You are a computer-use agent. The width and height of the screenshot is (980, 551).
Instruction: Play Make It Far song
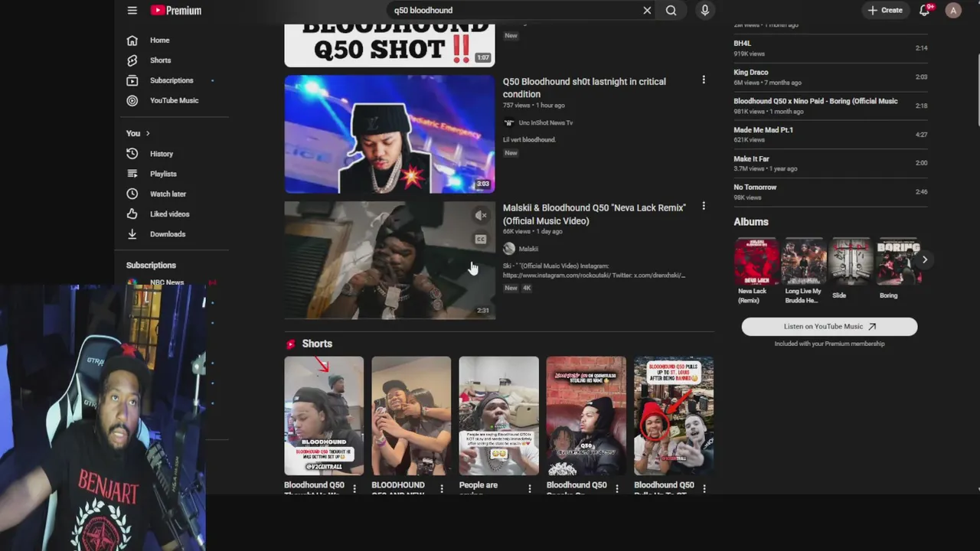click(830, 163)
